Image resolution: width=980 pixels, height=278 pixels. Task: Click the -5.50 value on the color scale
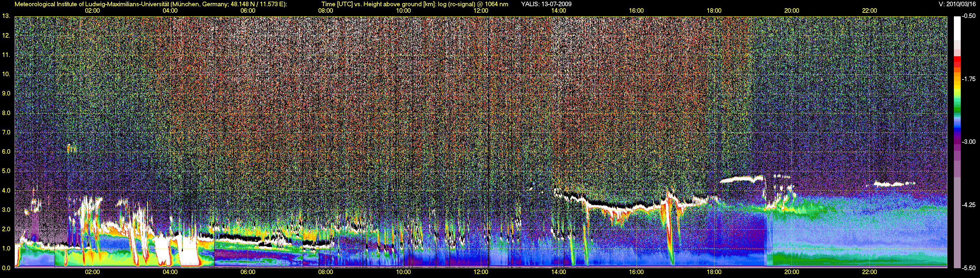click(969, 268)
